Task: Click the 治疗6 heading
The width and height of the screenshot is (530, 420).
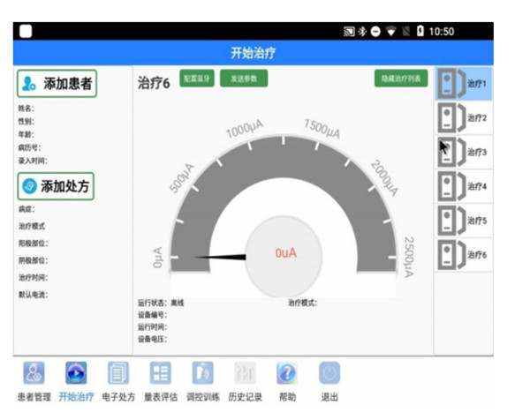Action: [154, 83]
